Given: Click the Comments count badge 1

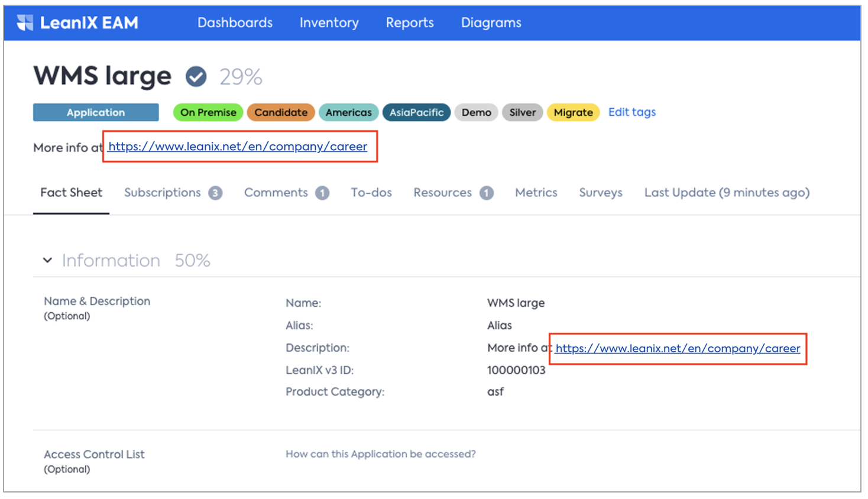Looking at the screenshot, I should pos(322,193).
